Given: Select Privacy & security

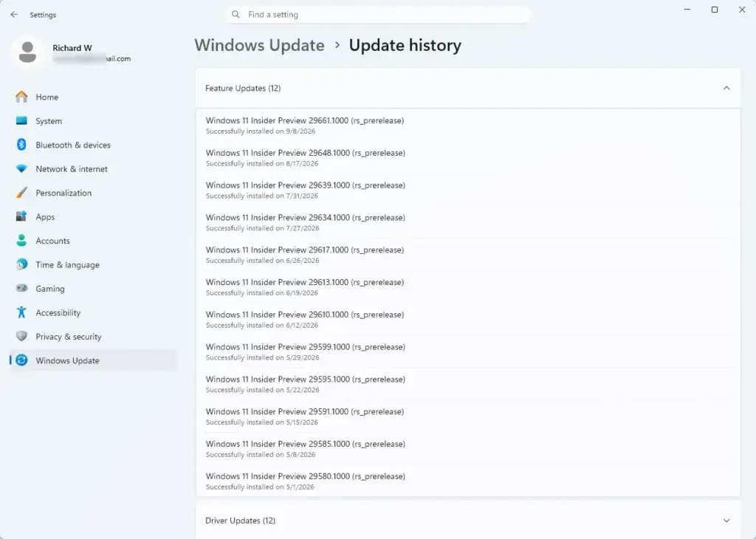Looking at the screenshot, I should pyautogui.click(x=94, y=336).
